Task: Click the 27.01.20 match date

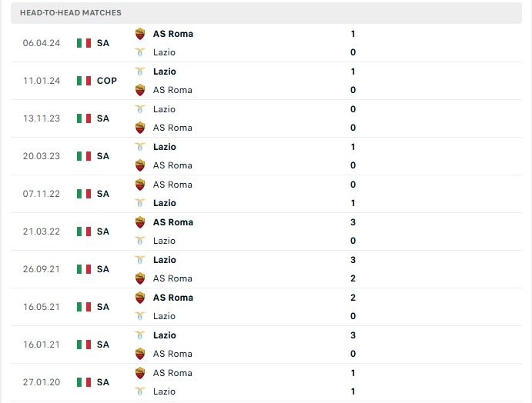Action: [x=39, y=382]
